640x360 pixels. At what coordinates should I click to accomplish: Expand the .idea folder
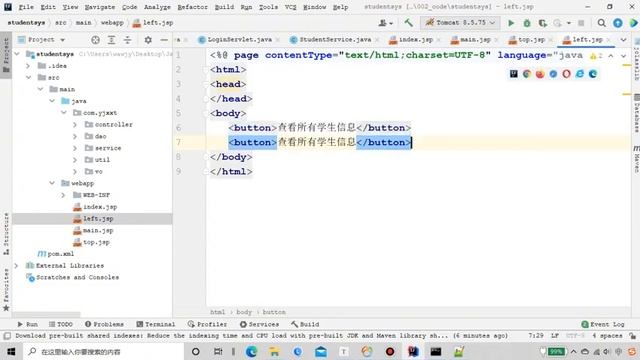[x=28, y=66]
